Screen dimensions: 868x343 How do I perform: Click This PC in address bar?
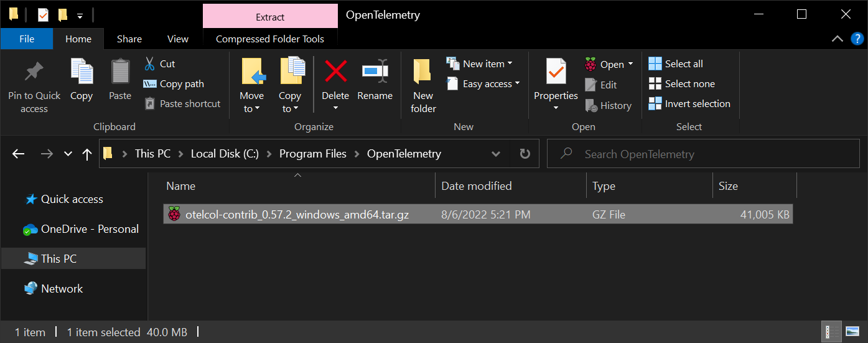(152, 154)
